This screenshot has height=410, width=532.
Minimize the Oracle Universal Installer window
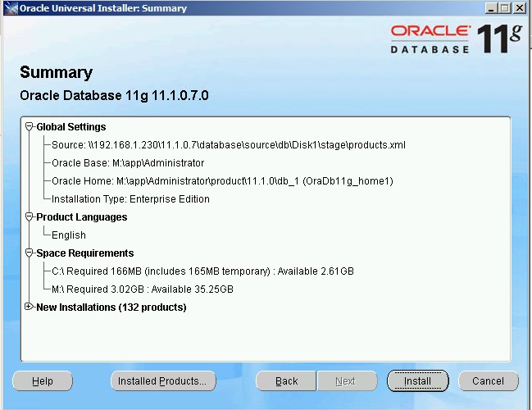tap(490, 8)
